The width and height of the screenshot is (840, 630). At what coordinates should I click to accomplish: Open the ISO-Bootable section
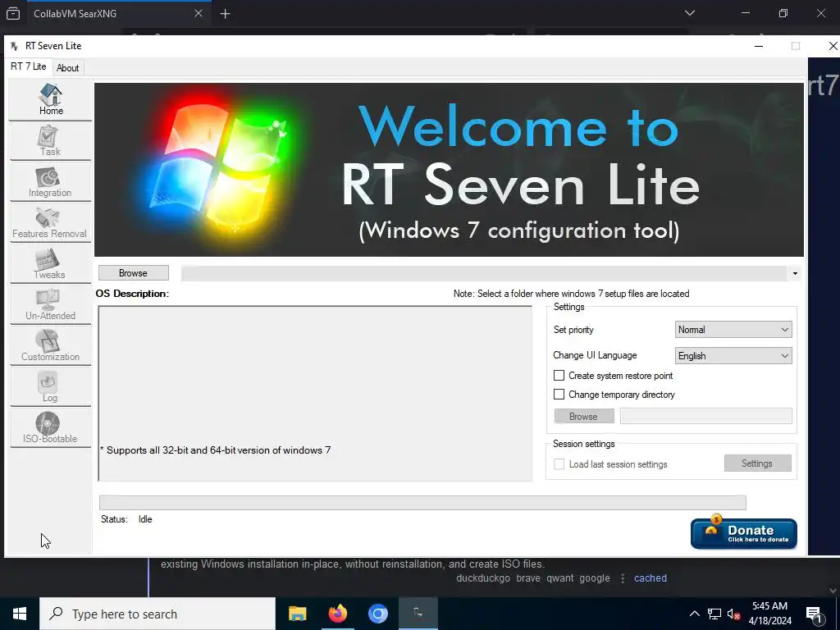(x=50, y=428)
